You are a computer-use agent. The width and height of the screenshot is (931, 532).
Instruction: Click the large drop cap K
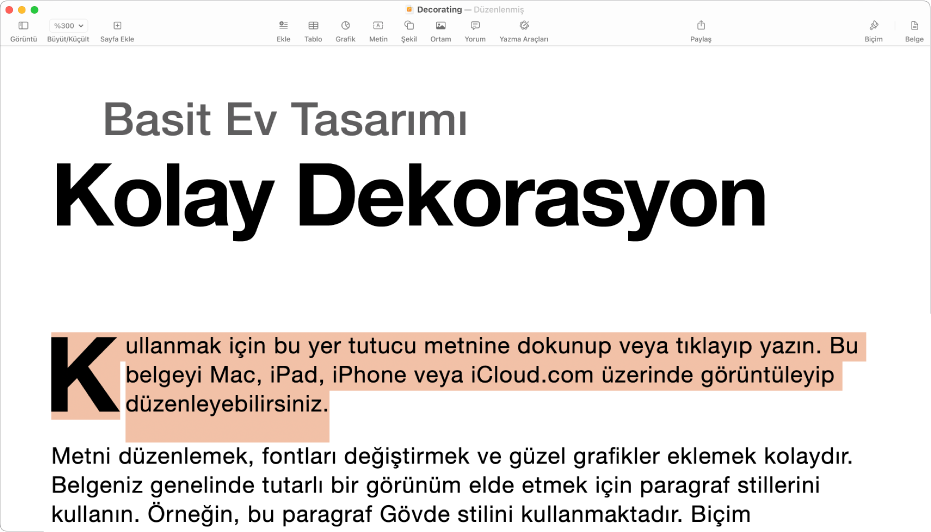84,375
